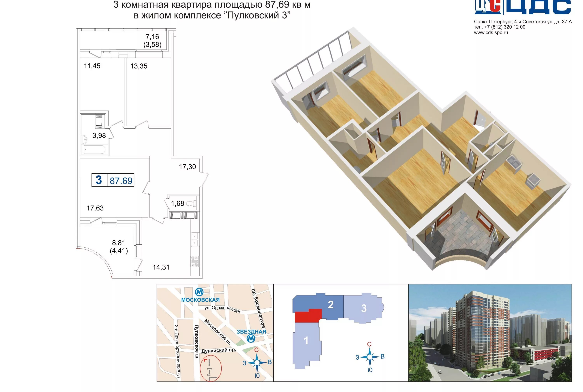Select the kitchen area label 14,31
The height and width of the screenshot is (392, 583).
click(161, 267)
